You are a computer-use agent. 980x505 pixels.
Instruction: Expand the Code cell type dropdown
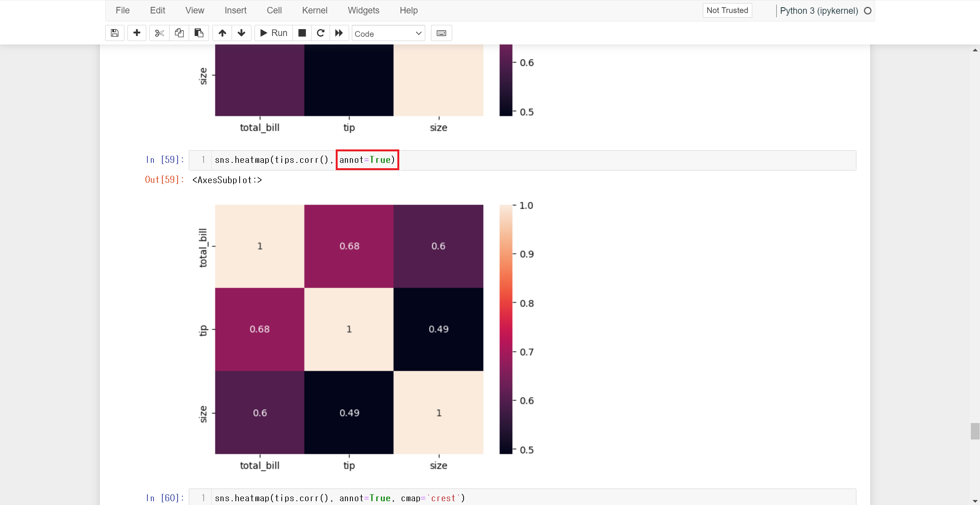point(388,34)
